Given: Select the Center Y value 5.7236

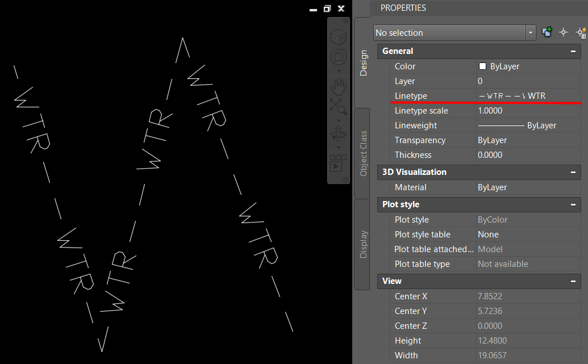Looking at the screenshot, I should [528, 311].
